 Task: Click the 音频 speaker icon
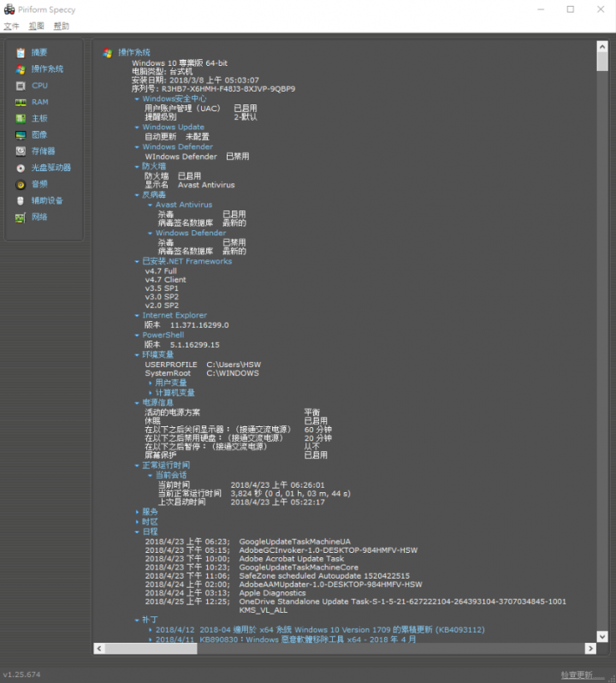coord(21,184)
